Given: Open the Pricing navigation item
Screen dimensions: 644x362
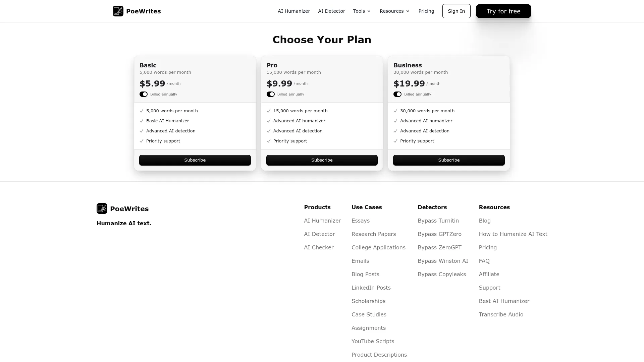Looking at the screenshot, I should coord(426,11).
